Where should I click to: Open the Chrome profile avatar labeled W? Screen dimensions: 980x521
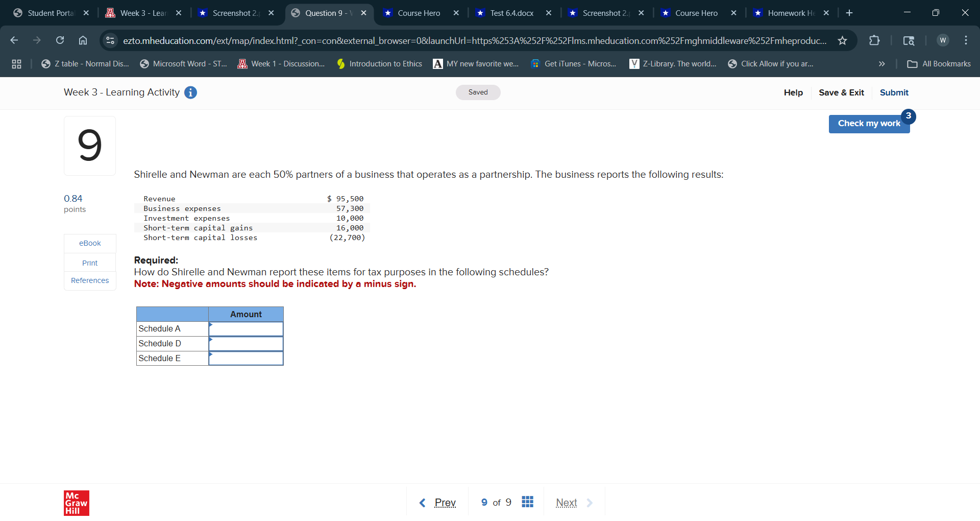(x=942, y=40)
